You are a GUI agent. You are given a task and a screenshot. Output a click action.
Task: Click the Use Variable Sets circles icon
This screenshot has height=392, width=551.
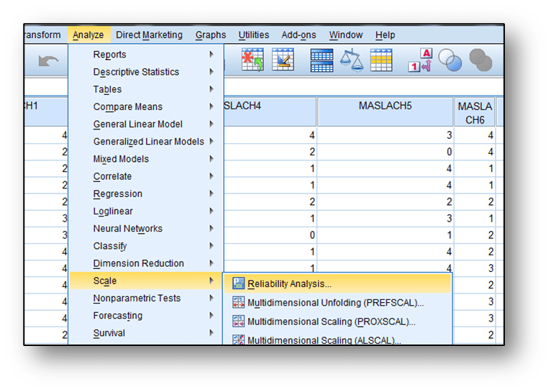pyautogui.click(x=450, y=60)
